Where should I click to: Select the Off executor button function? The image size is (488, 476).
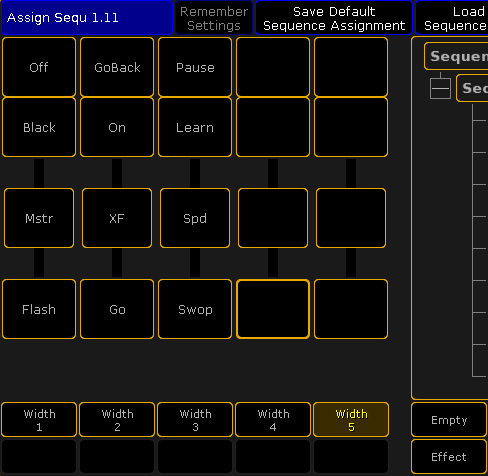(39, 67)
